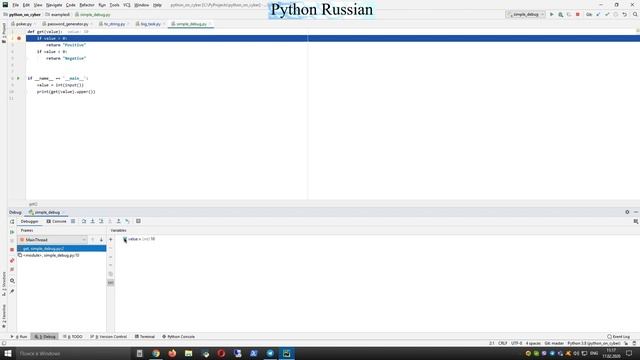Click the simple_debug session tab in the Debug panel
The width and height of the screenshot is (640, 360).
(46, 212)
